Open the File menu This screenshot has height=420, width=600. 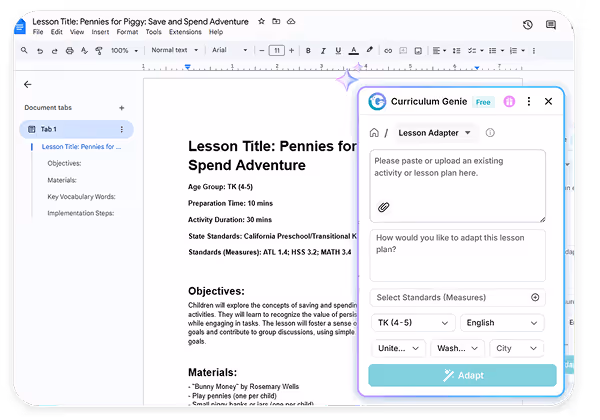click(38, 32)
